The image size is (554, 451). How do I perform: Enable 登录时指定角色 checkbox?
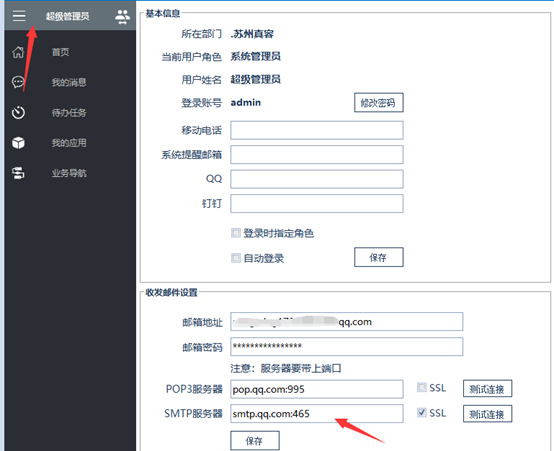[x=235, y=233]
